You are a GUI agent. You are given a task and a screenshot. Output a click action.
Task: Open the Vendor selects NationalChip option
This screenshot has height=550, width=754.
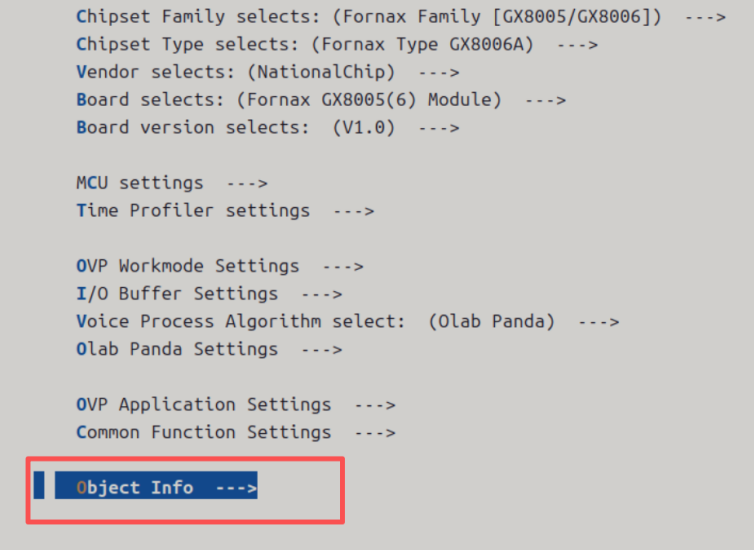coord(267,73)
